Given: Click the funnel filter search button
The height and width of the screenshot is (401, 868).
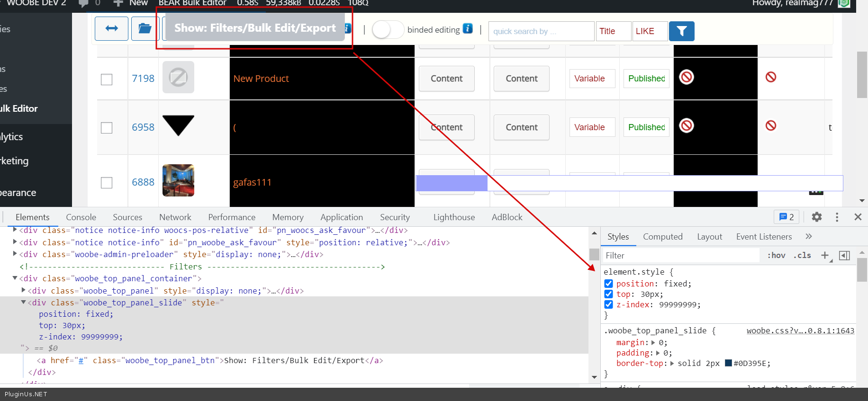Looking at the screenshot, I should (x=681, y=31).
